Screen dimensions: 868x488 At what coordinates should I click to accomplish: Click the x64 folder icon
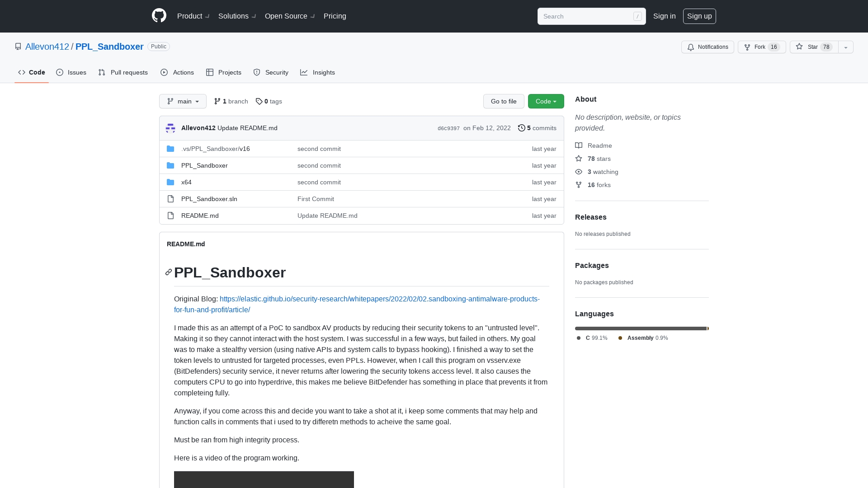click(x=170, y=182)
